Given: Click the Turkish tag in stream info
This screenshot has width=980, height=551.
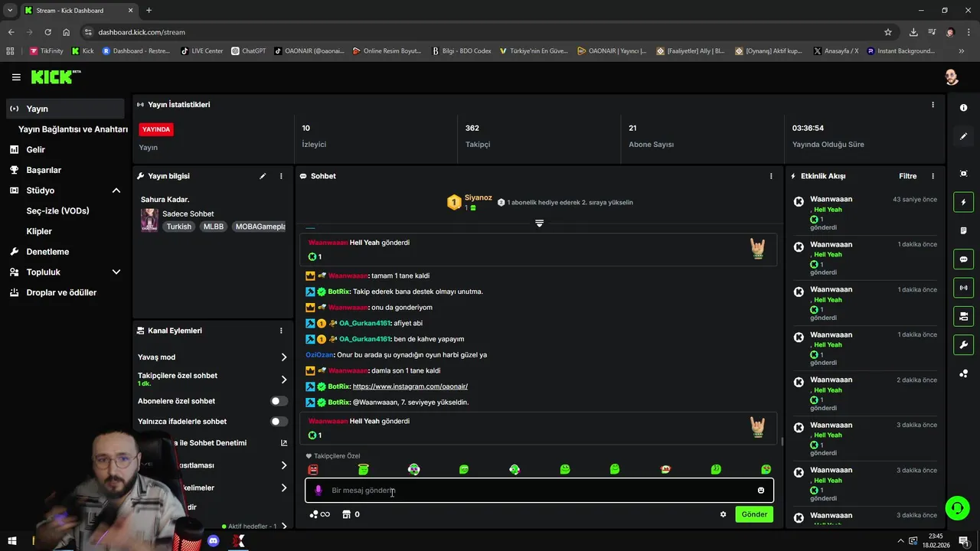Looking at the screenshot, I should 178,227.
